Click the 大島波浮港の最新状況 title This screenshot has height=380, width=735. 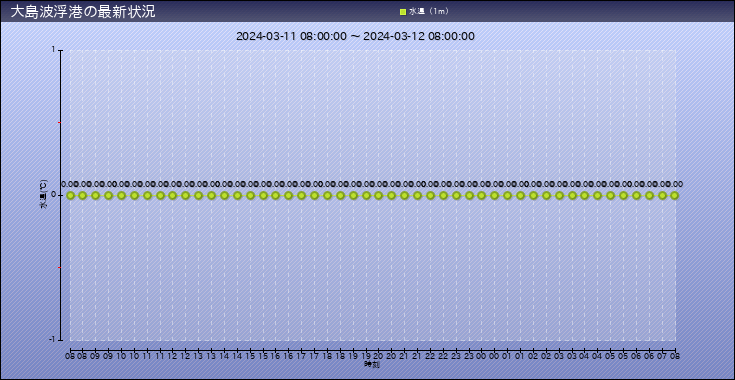click(x=82, y=12)
